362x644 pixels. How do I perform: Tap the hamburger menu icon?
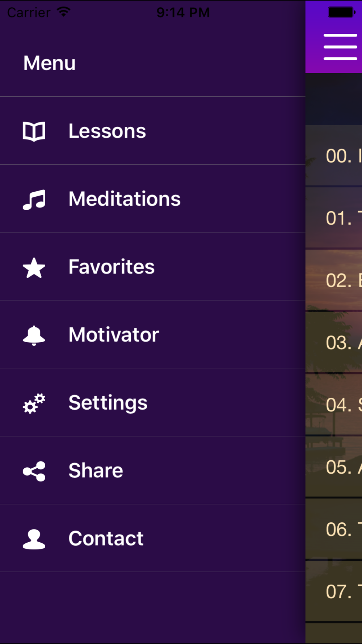[x=340, y=47]
